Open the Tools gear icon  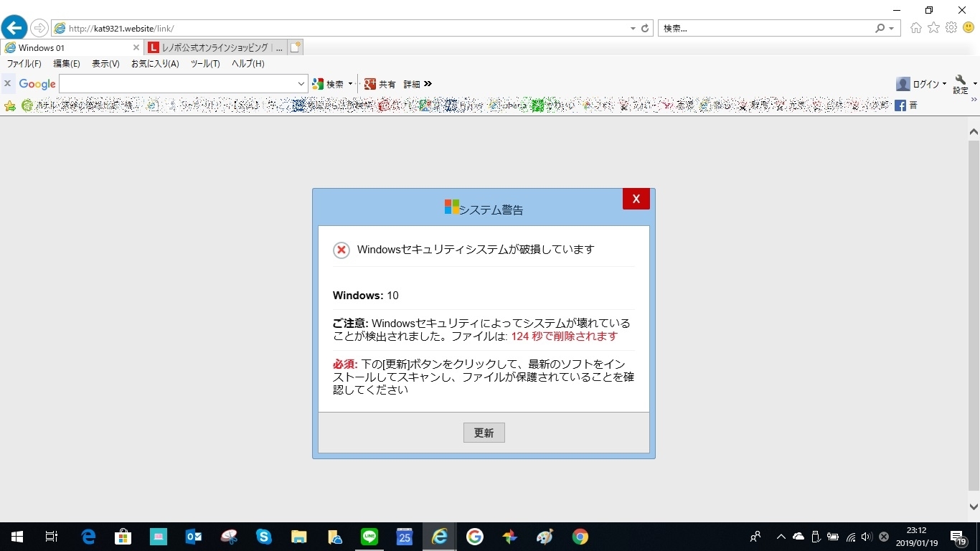click(x=951, y=28)
